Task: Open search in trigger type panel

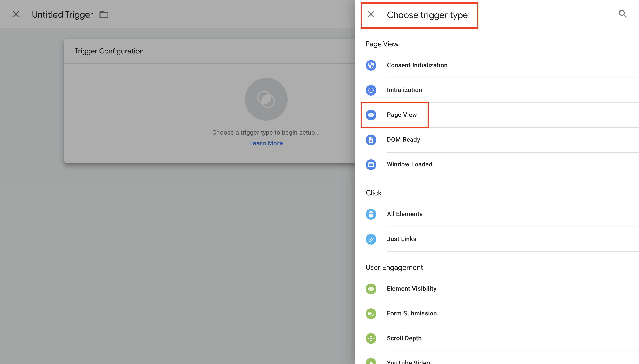Action: [623, 14]
